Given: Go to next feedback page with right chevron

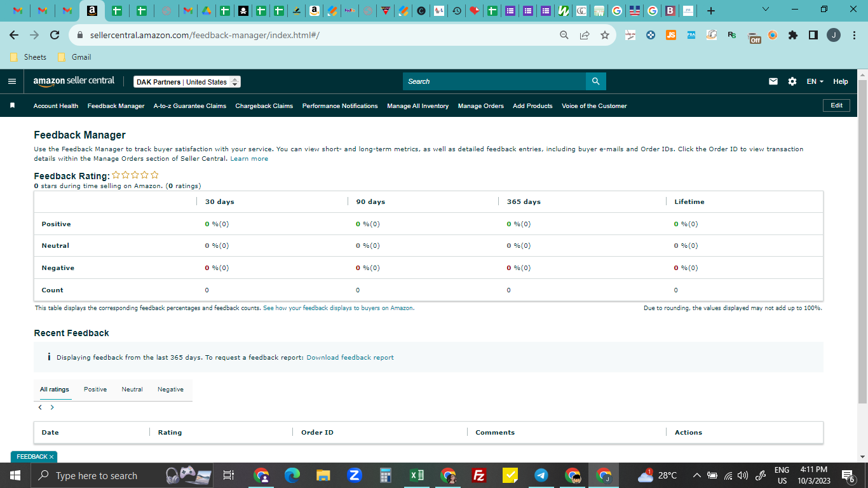Looking at the screenshot, I should (x=52, y=407).
